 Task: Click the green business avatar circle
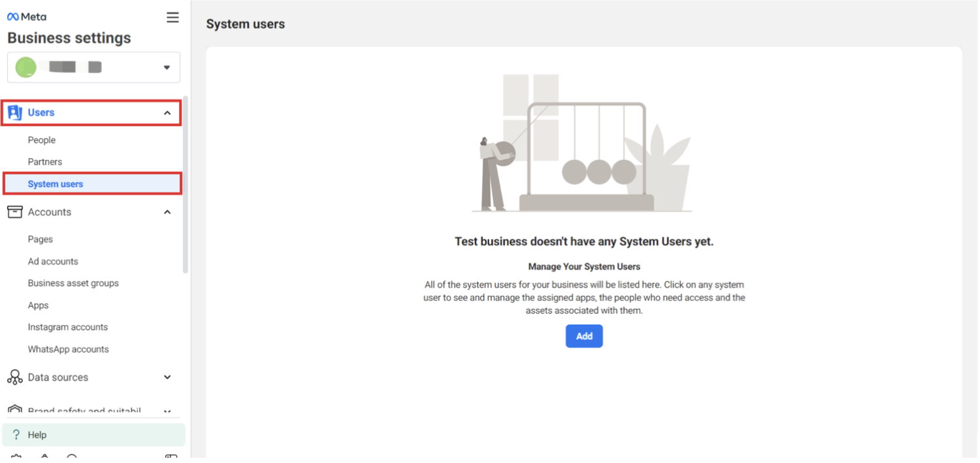26,67
